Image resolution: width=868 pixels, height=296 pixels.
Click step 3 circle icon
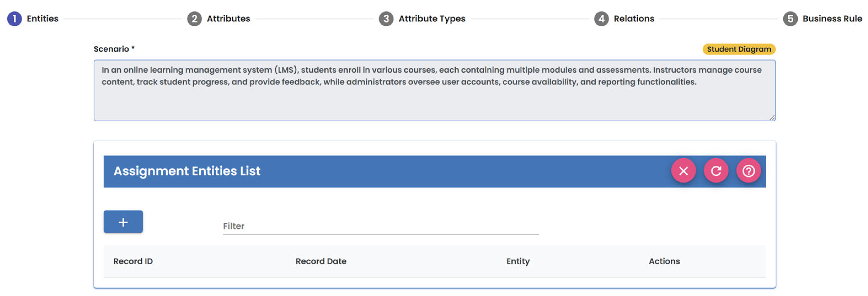(x=386, y=19)
